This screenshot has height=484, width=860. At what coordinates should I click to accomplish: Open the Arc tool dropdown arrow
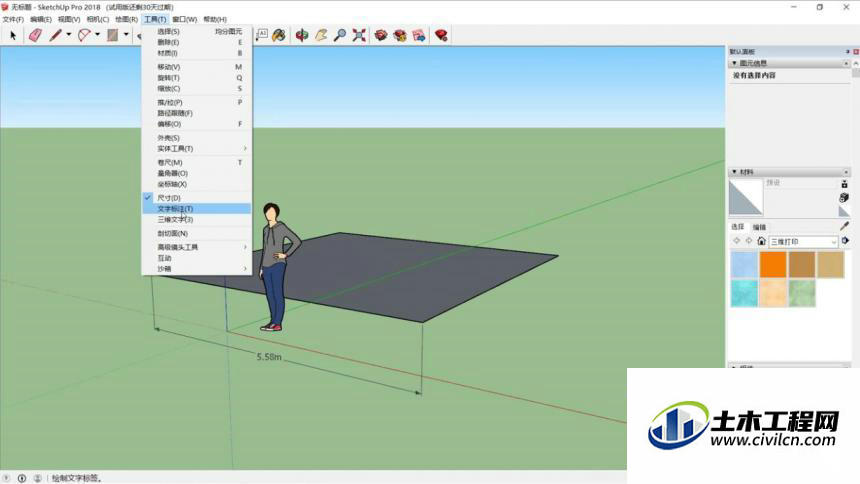point(98,35)
